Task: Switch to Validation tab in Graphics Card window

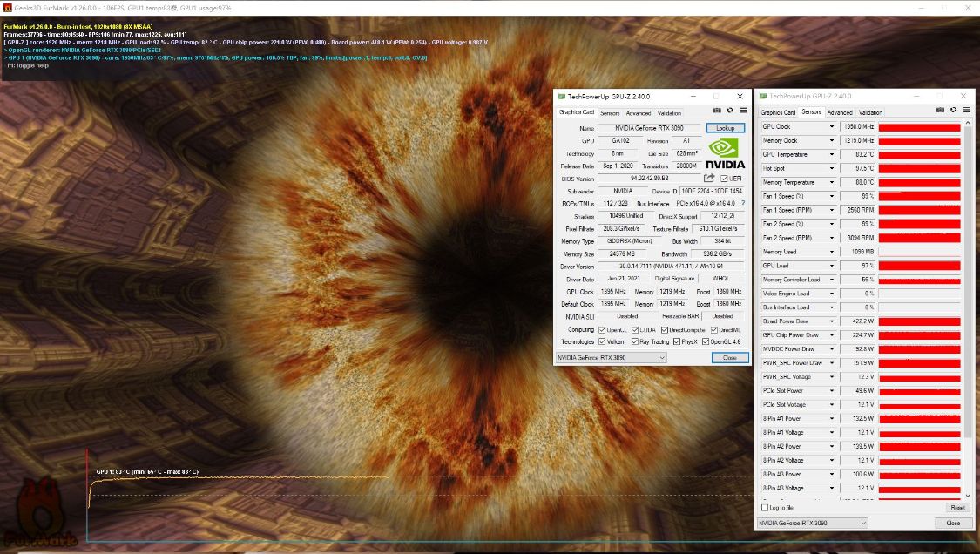Action: pos(669,113)
